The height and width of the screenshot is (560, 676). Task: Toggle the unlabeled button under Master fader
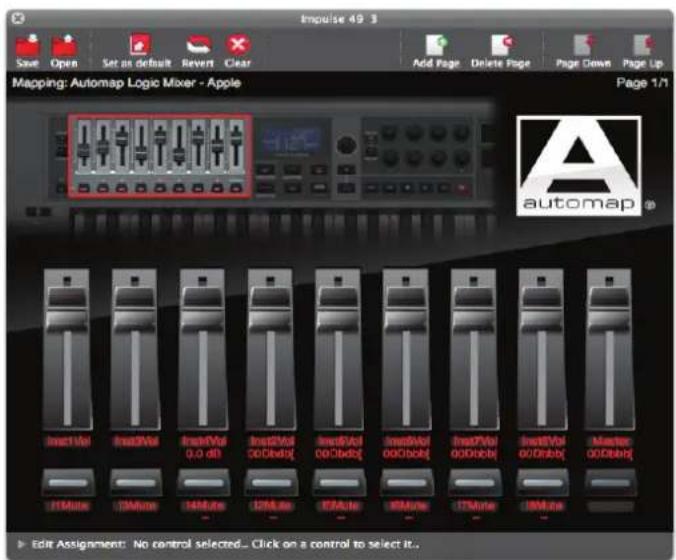[610, 482]
